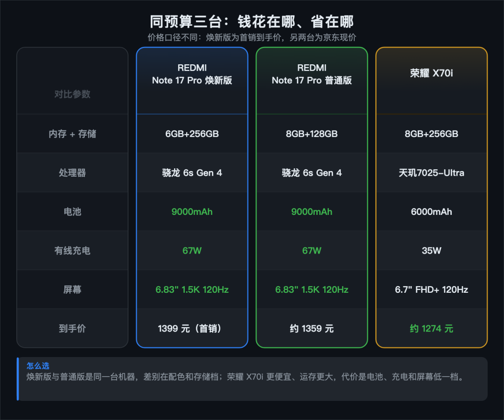Click the 6000mAh battery cell
The height and width of the screenshot is (420, 504).
[431, 212]
